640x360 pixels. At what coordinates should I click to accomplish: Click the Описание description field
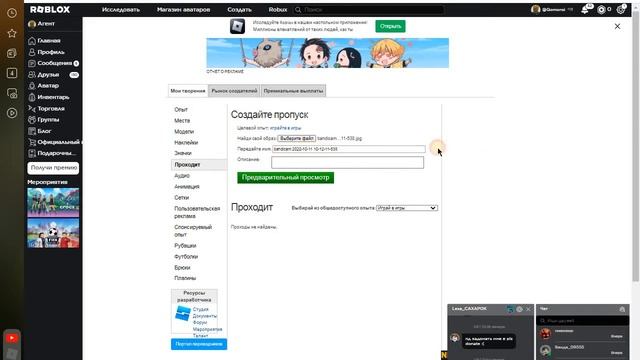(x=347, y=162)
